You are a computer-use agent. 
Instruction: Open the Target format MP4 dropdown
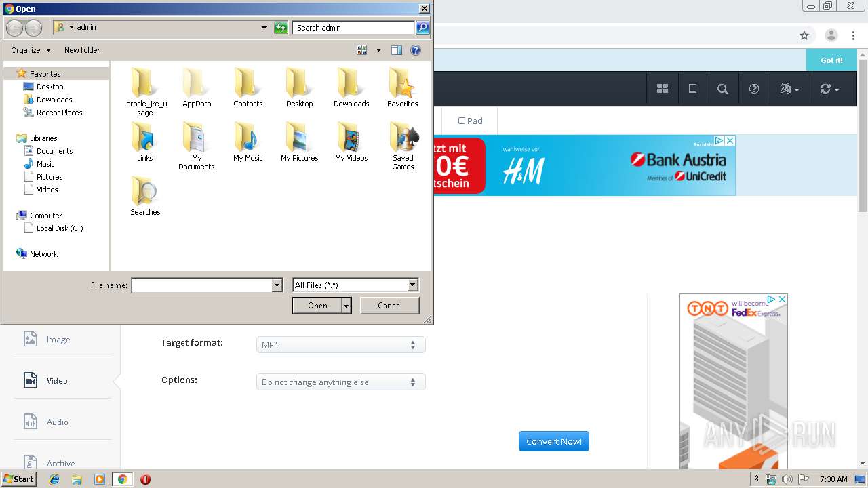pyautogui.click(x=341, y=344)
